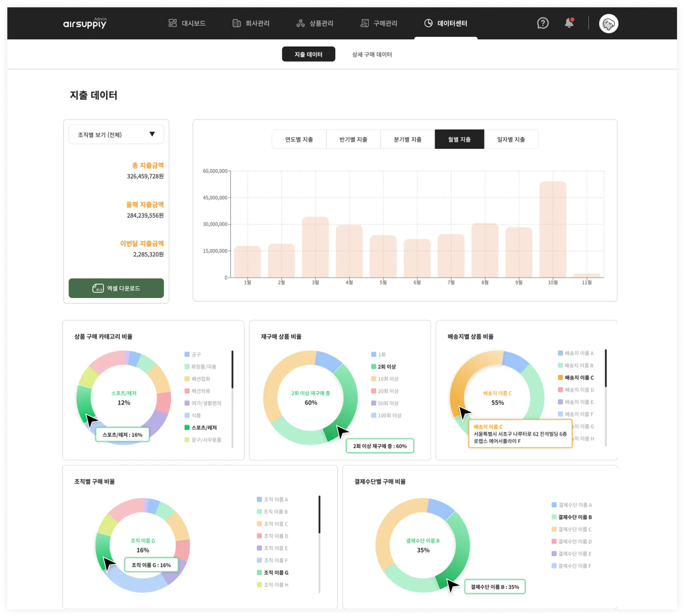Click the 데이터센터 pie chart icon
684x616 pixels.
(428, 23)
